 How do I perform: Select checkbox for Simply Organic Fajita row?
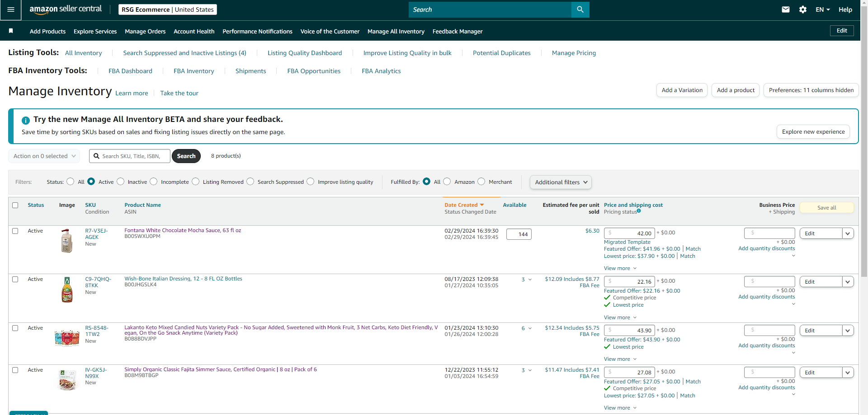tap(15, 370)
